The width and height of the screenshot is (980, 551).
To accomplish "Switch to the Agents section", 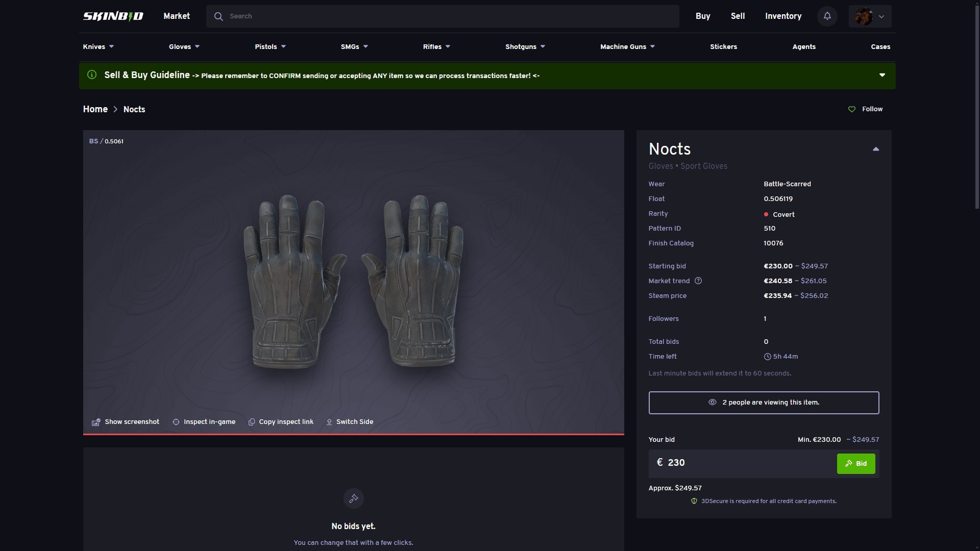I will 804,46.
